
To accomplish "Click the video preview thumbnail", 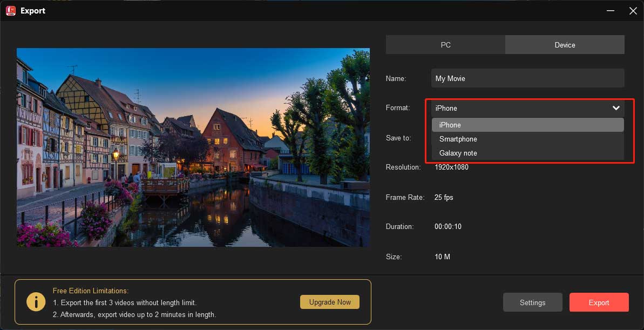I will click(x=193, y=147).
